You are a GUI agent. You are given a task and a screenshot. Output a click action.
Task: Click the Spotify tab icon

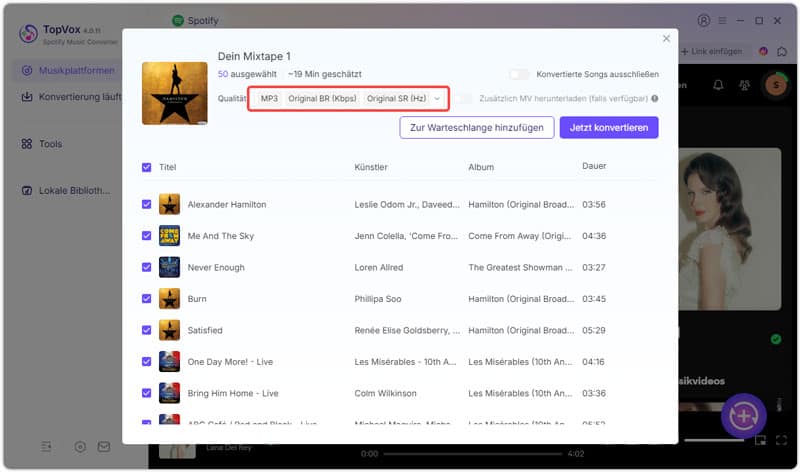tap(178, 20)
